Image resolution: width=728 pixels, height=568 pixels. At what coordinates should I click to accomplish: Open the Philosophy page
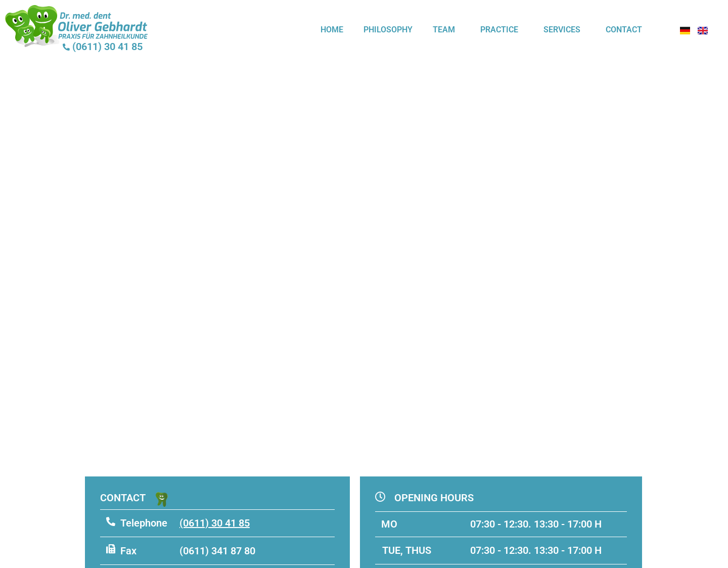pyautogui.click(x=388, y=30)
